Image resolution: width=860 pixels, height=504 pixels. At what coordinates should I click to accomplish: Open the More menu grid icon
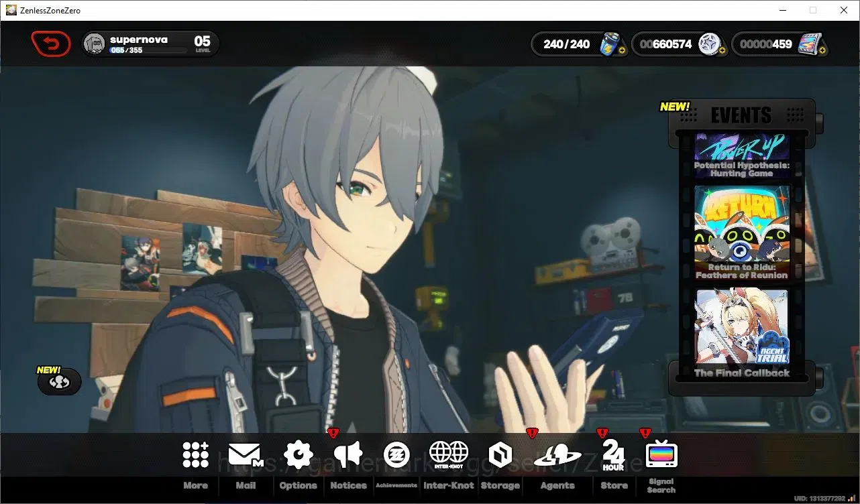tap(195, 455)
